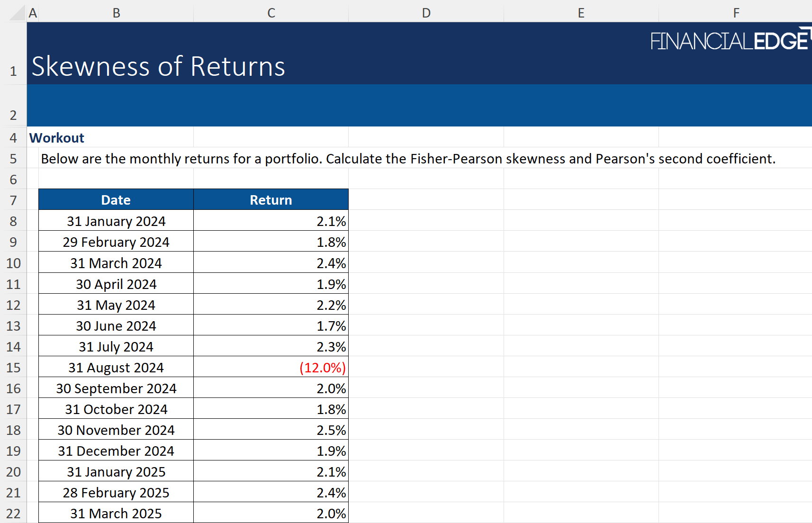
Task: Click the select-all corner triangle
Action: [x=17, y=13]
